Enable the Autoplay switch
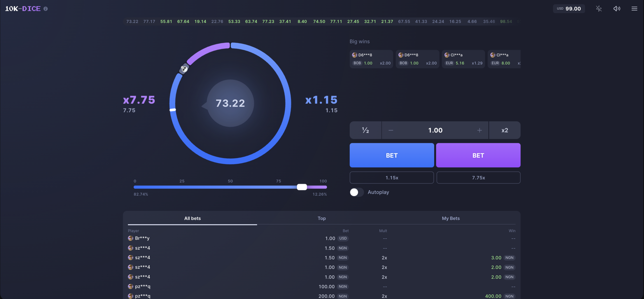Image resolution: width=644 pixels, height=299 pixels. [356, 192]
